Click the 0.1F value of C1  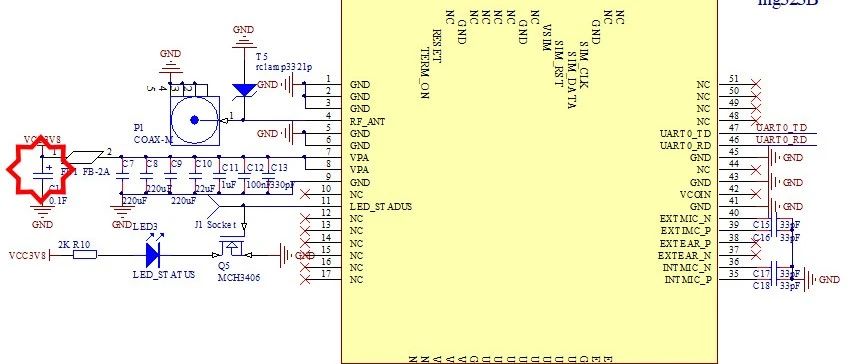point(58,201)
